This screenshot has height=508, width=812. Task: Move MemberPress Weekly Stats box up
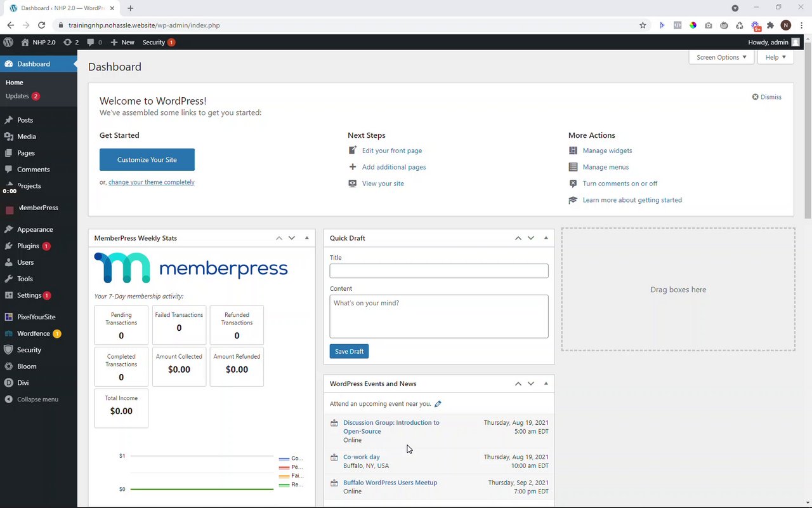[x=279, y=238]
